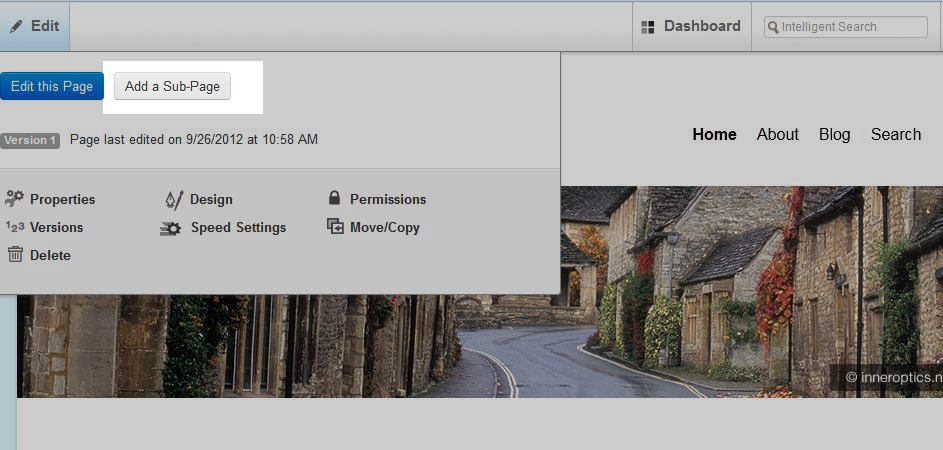Go to the Home navigation link
Image resolution: width=943 pixels, height=450 pixels.
click(714, 134)
